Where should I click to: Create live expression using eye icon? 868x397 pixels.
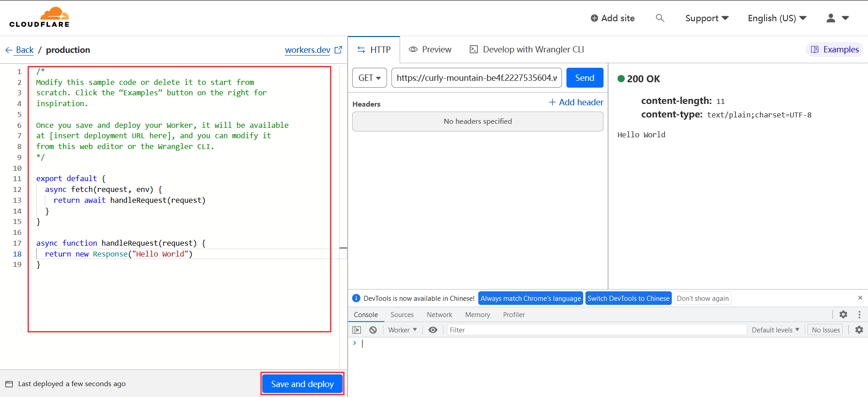coord(433,330)
